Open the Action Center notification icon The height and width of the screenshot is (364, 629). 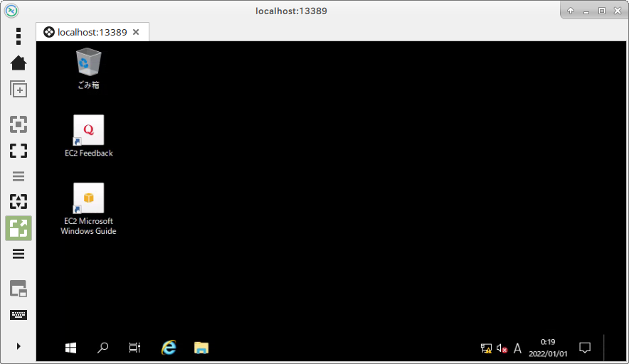pyautogui.click(x=585, y=348)
